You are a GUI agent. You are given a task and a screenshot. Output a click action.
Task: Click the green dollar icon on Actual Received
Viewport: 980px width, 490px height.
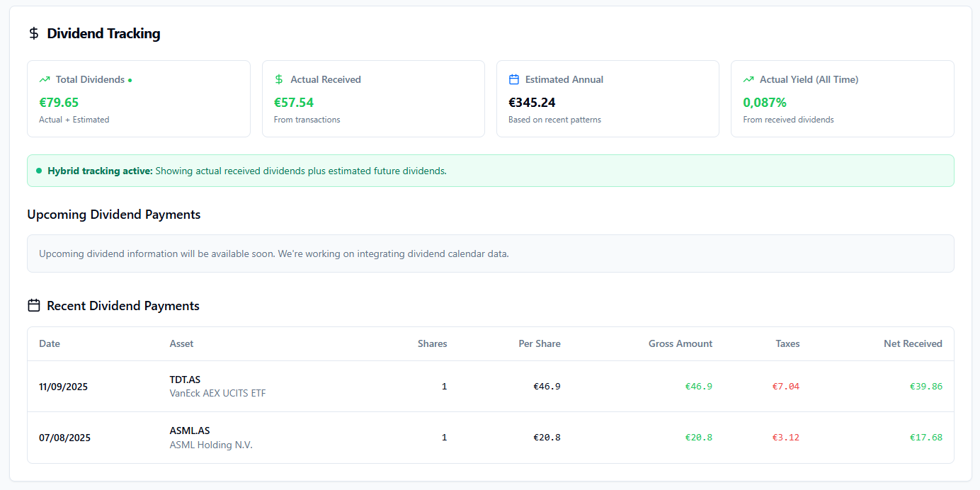(279, 79)
